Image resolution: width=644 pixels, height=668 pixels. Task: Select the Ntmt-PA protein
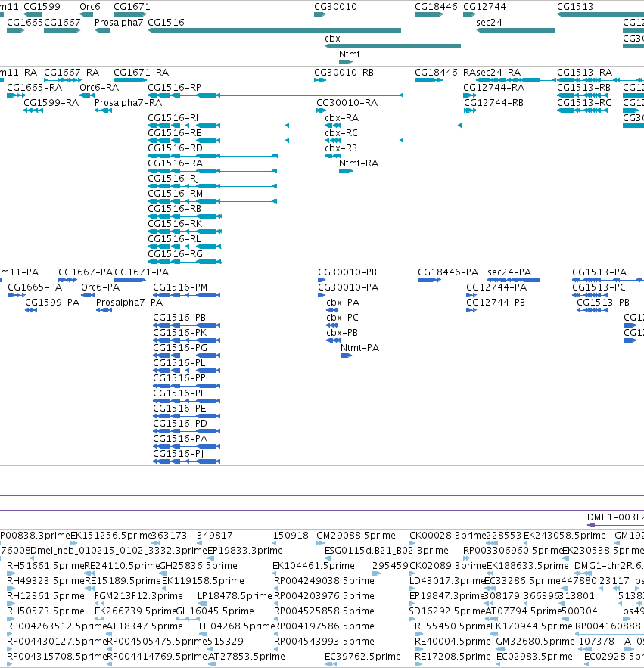pos(347,356)
